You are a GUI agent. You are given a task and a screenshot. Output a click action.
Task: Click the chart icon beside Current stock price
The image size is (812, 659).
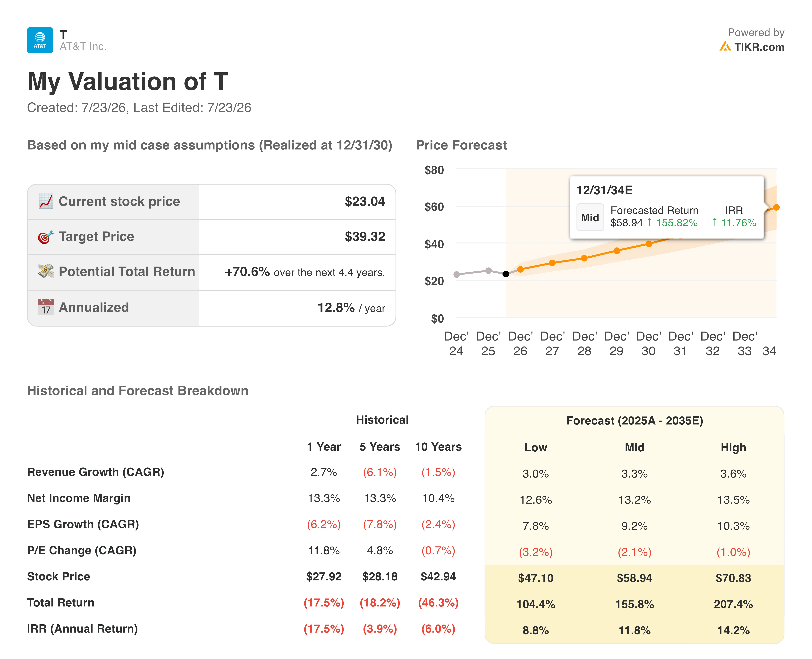46,201
